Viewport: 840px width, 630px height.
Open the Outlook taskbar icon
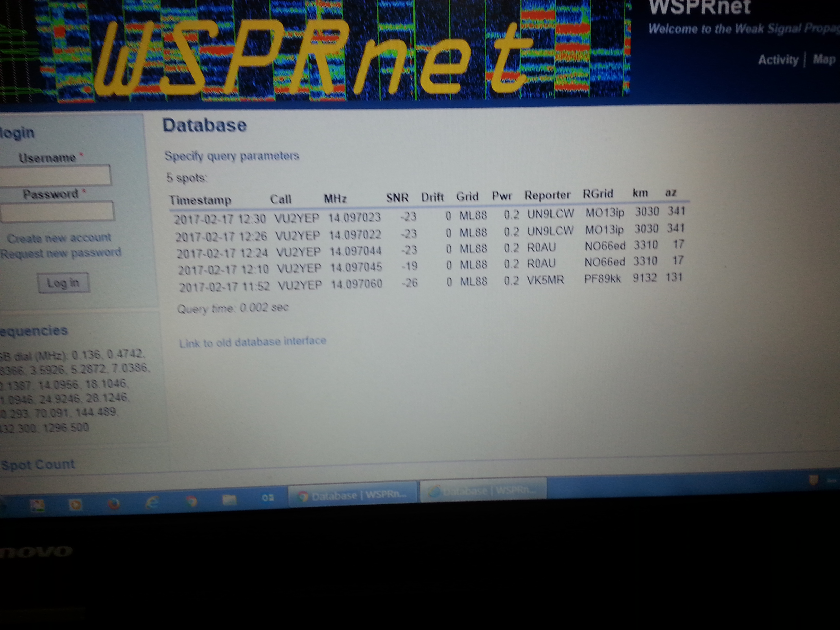(268, 497)
